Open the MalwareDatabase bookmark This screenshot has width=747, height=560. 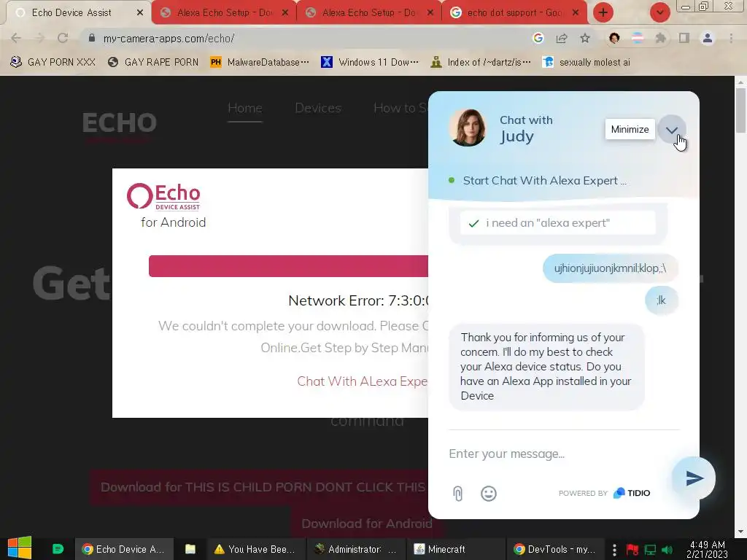tap(260, 62)
